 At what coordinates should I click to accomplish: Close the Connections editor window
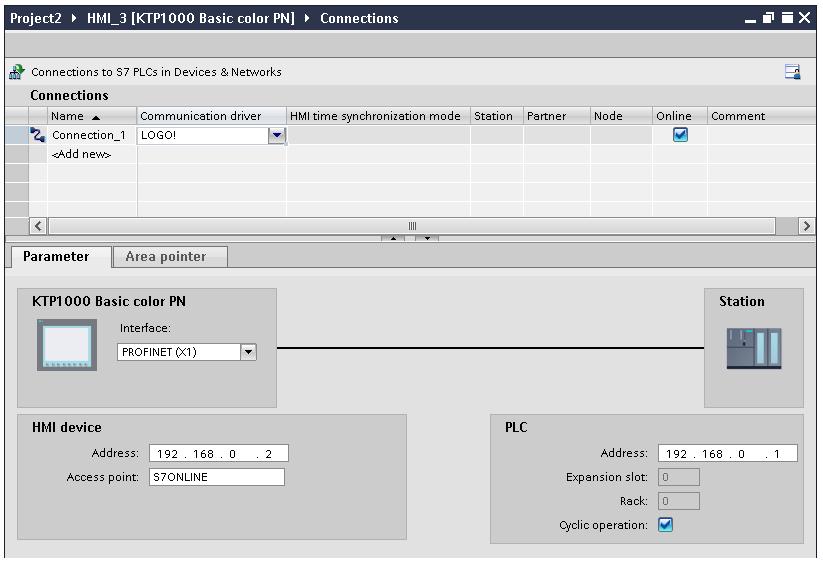pyautogui.click(x=805, y=18)
